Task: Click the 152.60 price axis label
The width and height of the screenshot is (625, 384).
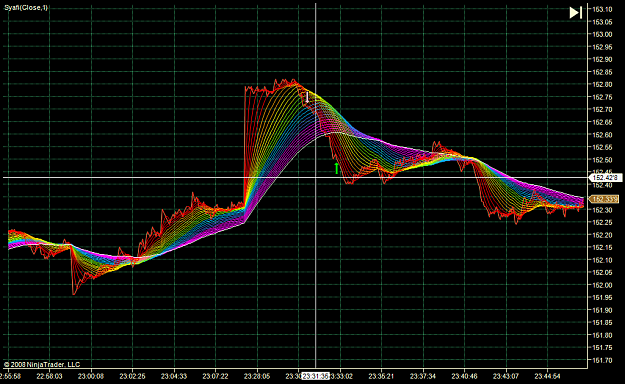Action: [x=602, y=135]
